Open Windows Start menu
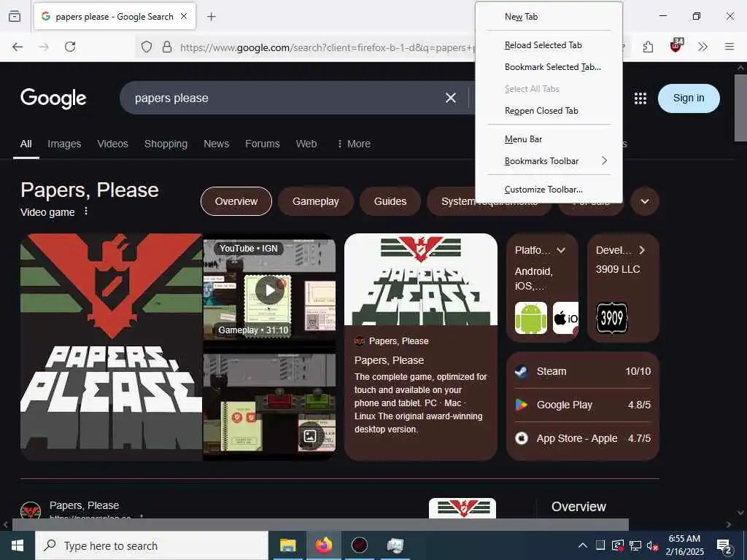Screen dimensions: 747x560 18,545
